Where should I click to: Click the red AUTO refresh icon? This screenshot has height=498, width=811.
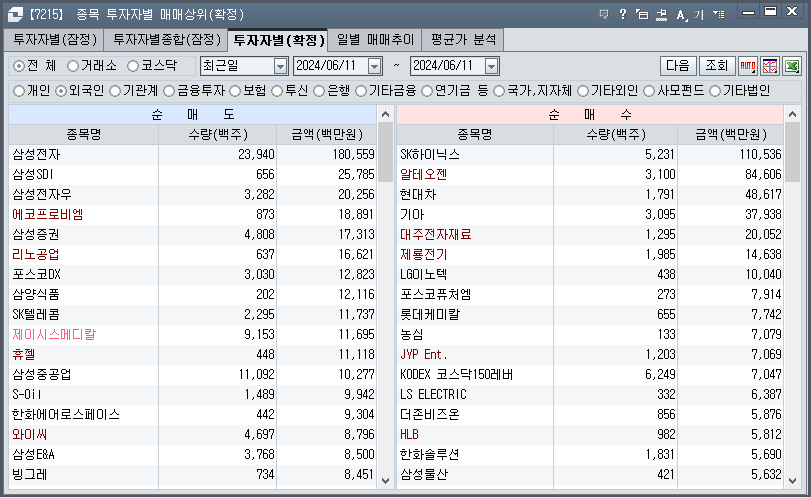748,66
